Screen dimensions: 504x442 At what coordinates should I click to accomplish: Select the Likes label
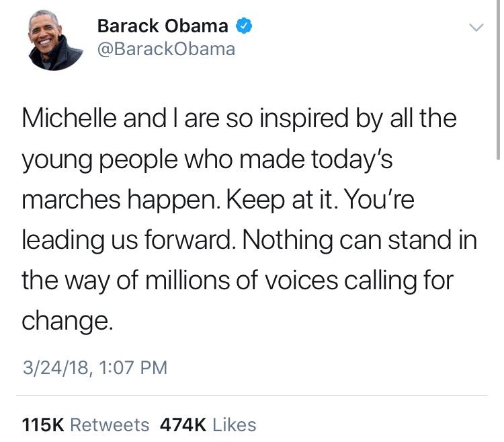tap(234, 425)
